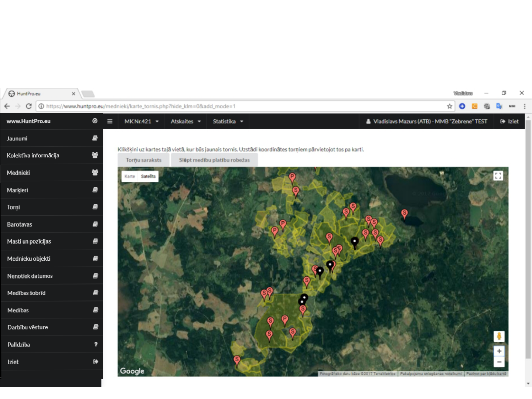The image size is (532, 399).
Task: Click the orange extension icon in toolbar
Action: click(475, 106)
